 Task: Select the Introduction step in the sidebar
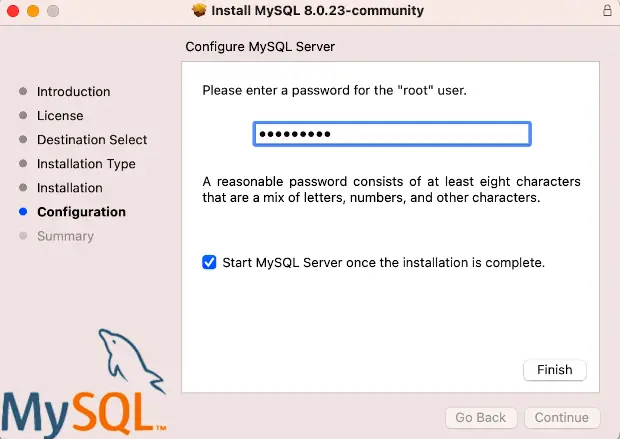73,92
